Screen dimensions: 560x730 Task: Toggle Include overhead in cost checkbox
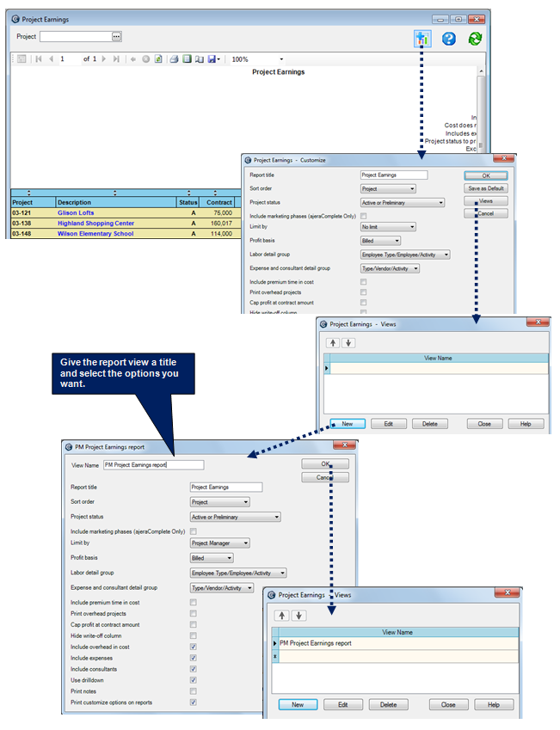point(193,647)
